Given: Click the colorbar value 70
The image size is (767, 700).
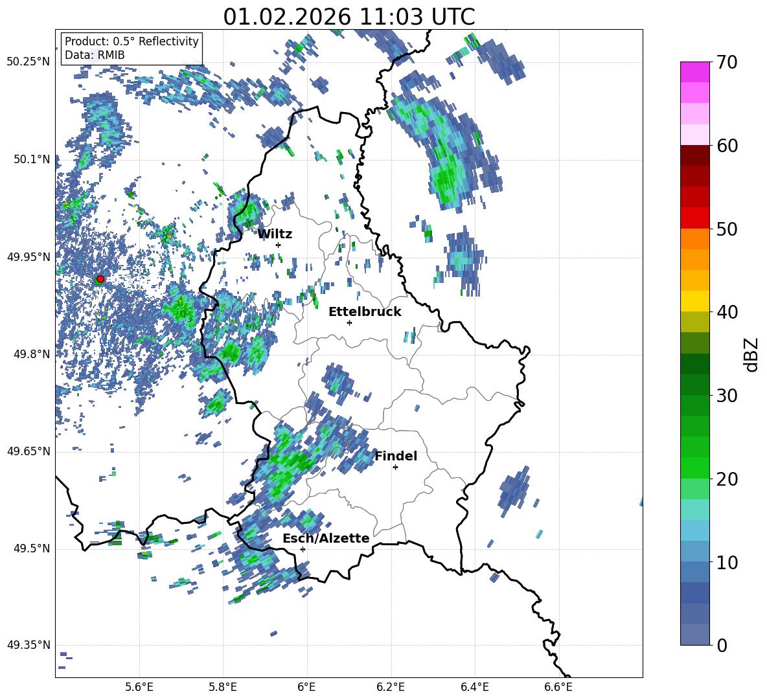Looking at the screenshot, I should point(727,63).
